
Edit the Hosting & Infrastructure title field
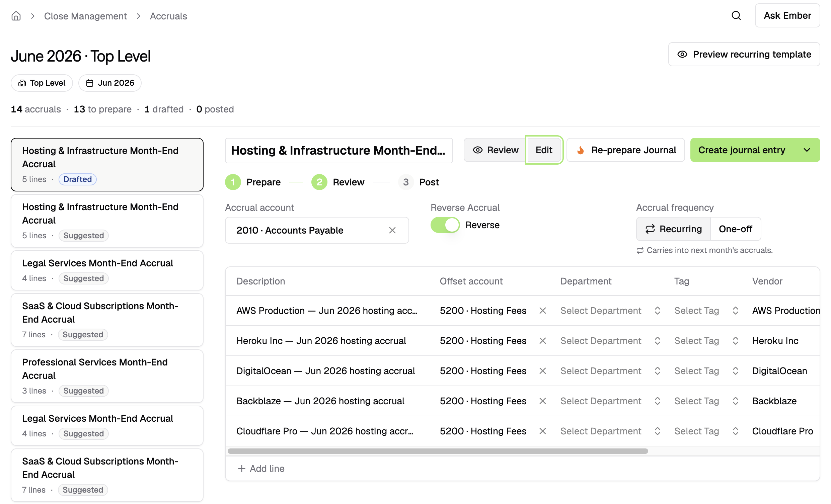point(338,150)
